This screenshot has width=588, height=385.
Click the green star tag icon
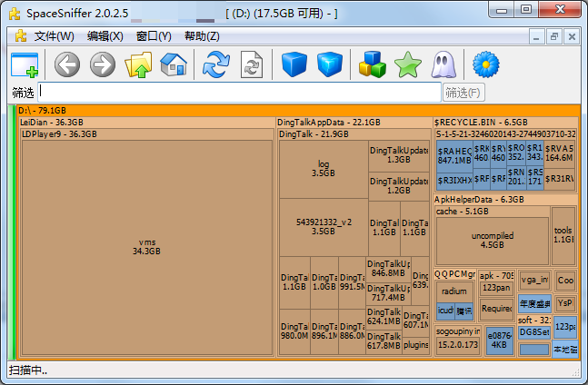tap(408, 64)
